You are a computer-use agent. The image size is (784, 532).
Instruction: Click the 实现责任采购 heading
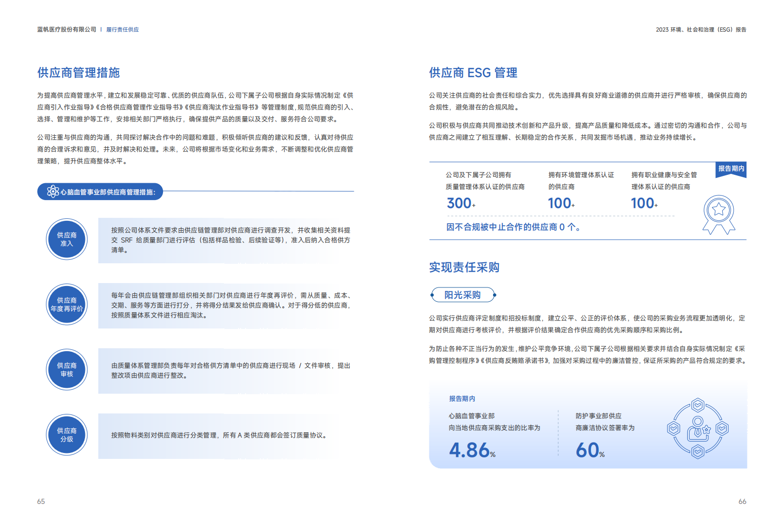464,267
